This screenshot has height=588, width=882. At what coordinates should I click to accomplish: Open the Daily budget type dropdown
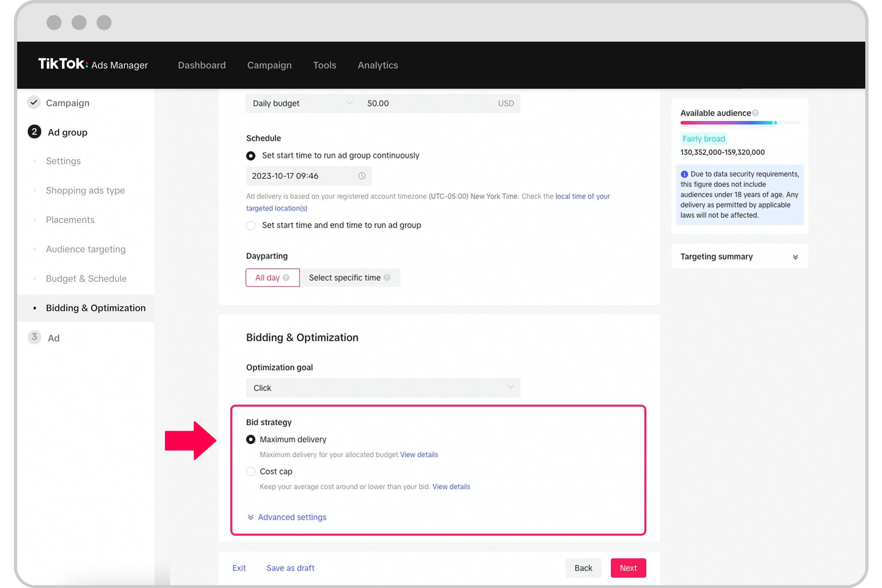[301, 103]
